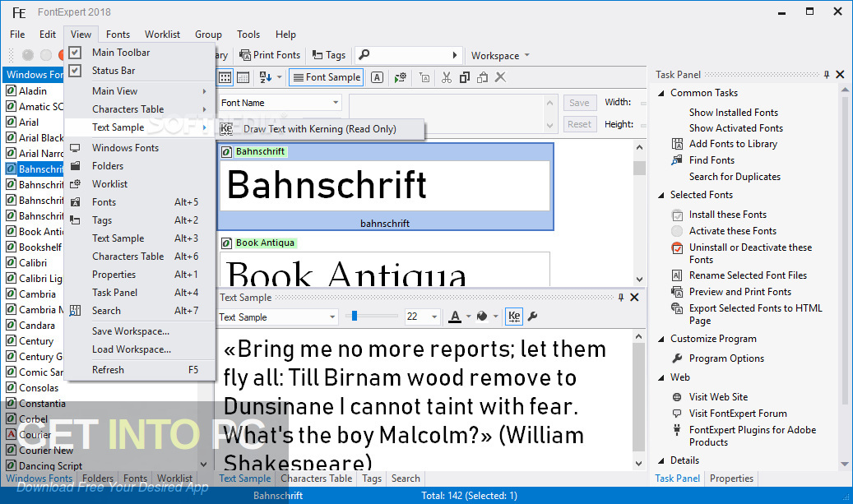Viewport: 853px width, 504px height.
Task: Open the Font Name combo box
Action: pyautogui.click(x=280, y=103)
